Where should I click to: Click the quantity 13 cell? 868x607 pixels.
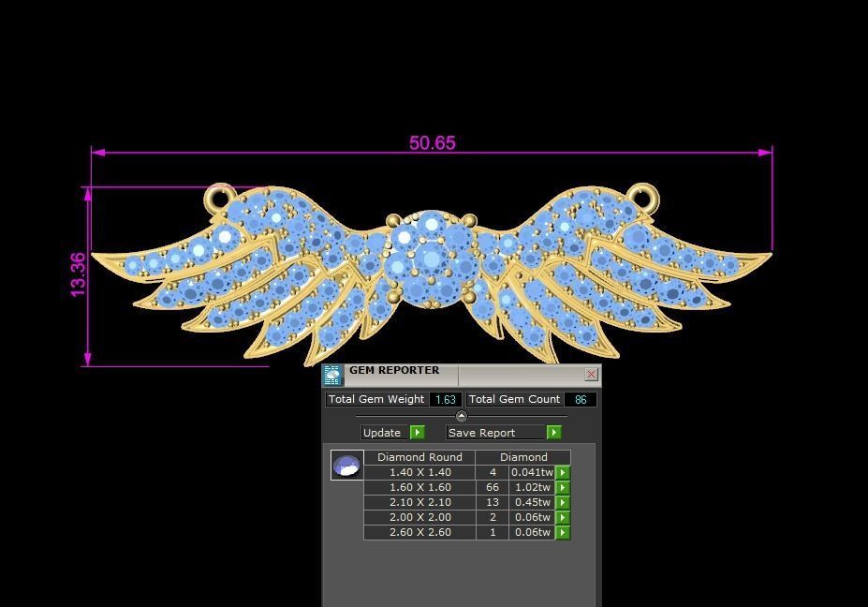click(x=493, y=502)
